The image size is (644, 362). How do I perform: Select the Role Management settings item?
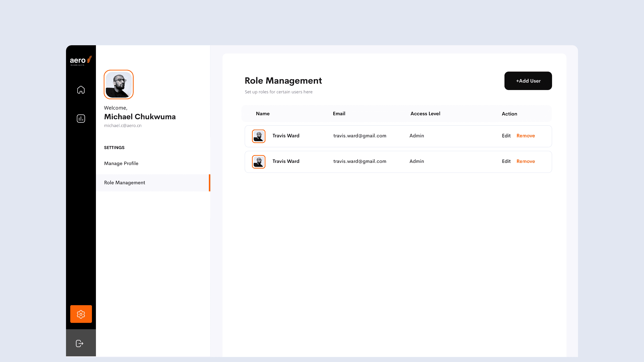click(x=124, y=182)
